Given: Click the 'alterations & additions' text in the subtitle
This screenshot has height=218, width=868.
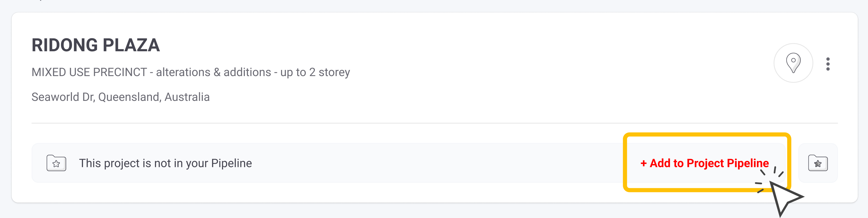Looking at the screenshot, I should pyautogui.click(x=213, y=72).
